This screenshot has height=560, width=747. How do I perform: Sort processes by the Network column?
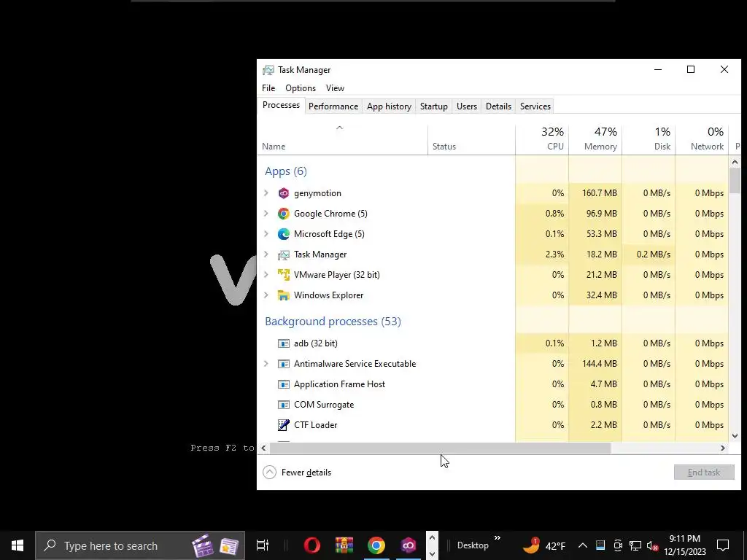[703, 139]
